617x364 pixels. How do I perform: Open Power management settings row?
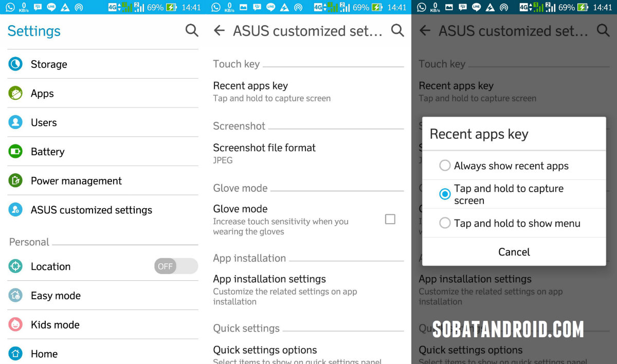click(x=103, y=180)
